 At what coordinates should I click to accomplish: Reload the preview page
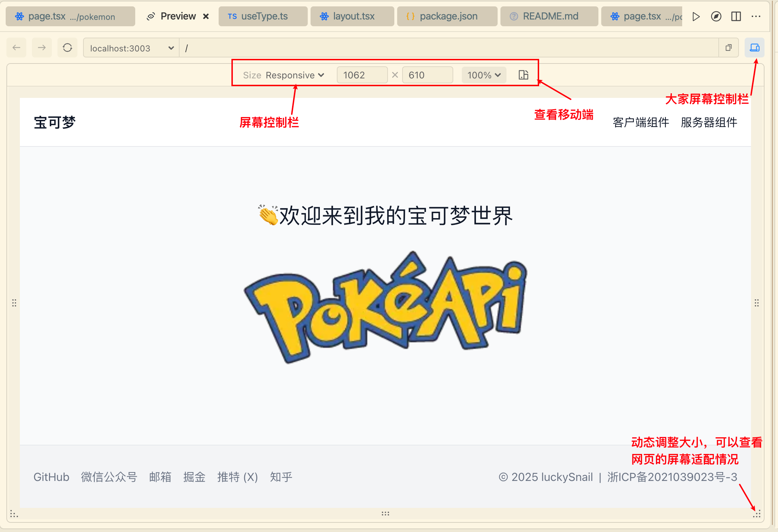click(x=67, y=48)
